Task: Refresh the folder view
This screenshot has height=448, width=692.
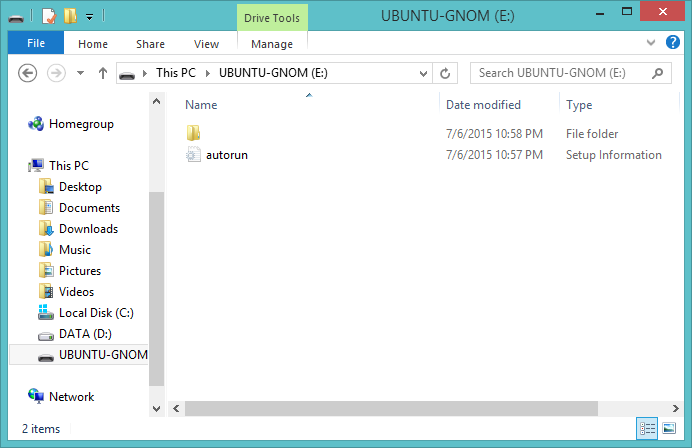Action: click(x=445, y=73)
